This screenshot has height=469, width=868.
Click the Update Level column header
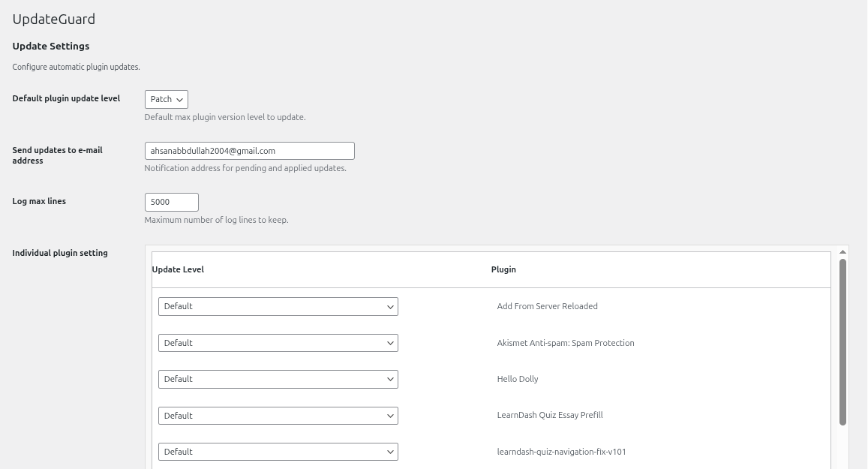click(x=178, y=269)
